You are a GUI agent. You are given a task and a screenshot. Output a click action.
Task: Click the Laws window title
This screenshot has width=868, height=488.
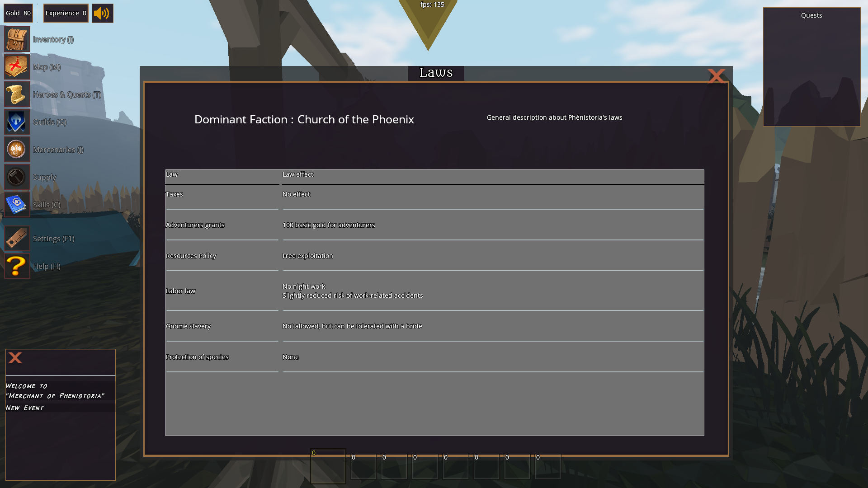[x=436, y=73]
